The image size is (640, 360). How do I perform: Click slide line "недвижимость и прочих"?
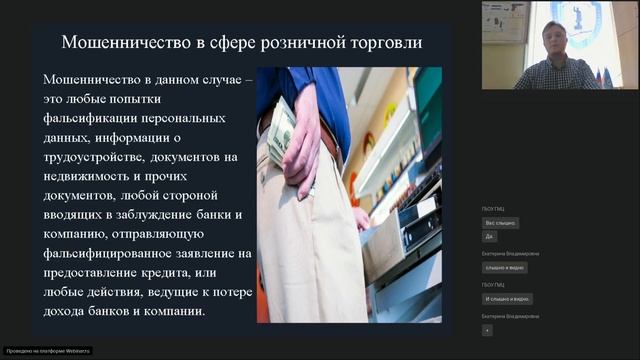coord(115,176)
